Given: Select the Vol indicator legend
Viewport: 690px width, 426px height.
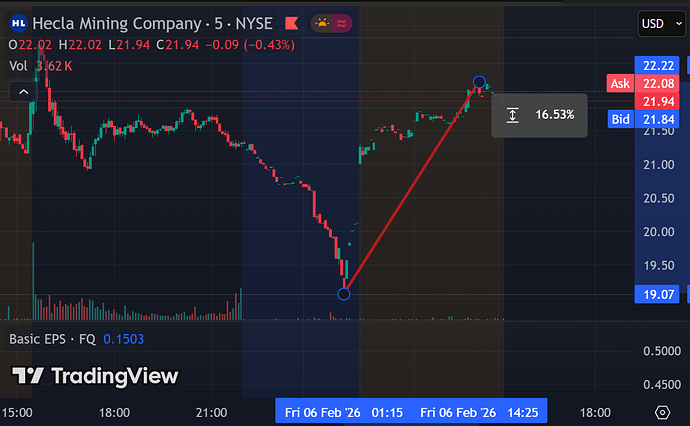Looking at the screenshot, I should 18,65.
